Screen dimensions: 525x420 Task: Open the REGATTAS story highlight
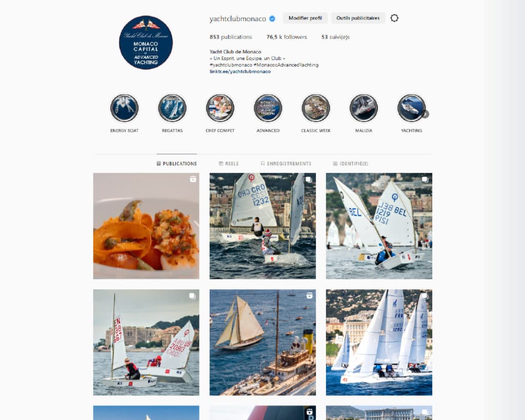(172, 108)
